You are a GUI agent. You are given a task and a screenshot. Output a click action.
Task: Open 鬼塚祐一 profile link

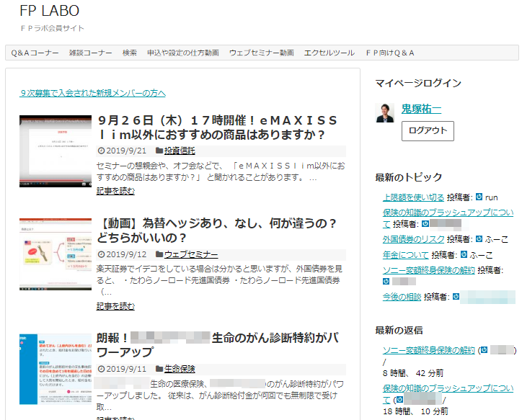[421, 109]
